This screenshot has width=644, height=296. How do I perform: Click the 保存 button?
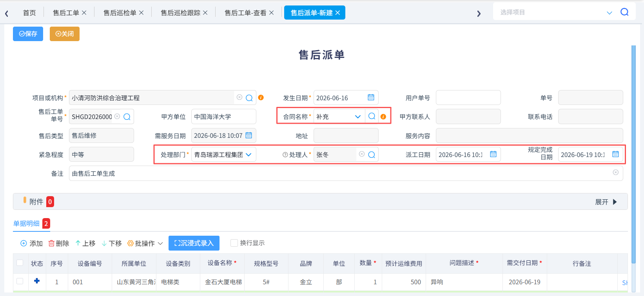(x=28, y=34)
